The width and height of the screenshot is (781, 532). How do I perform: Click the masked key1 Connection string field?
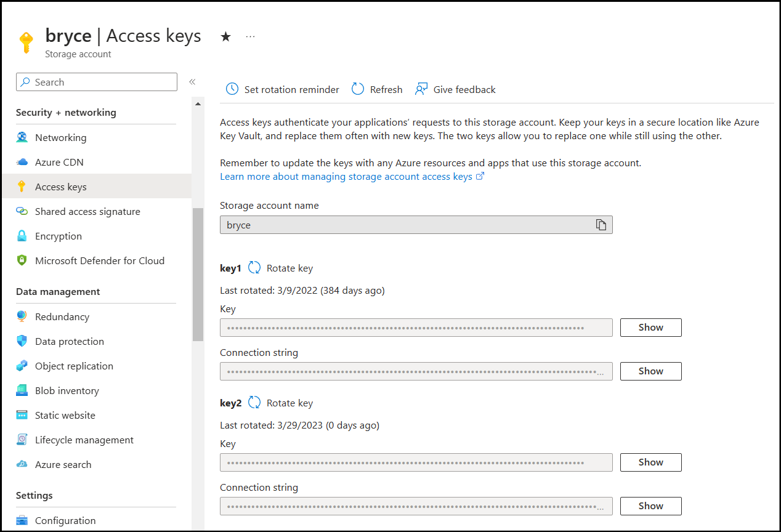[416, 371]
